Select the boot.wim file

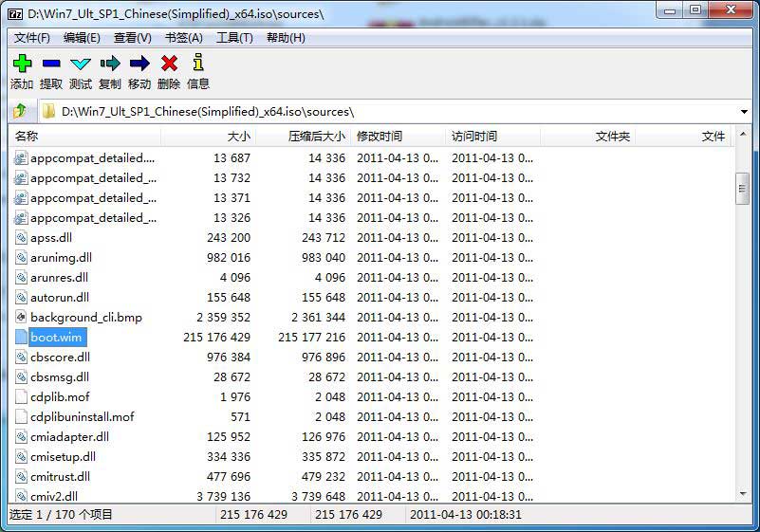[56, 338]
